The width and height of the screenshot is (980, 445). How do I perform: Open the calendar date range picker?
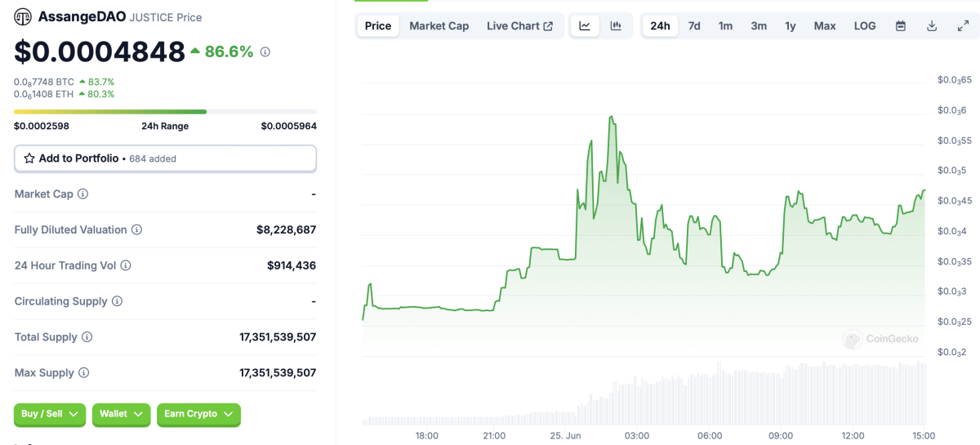point(901,26)
